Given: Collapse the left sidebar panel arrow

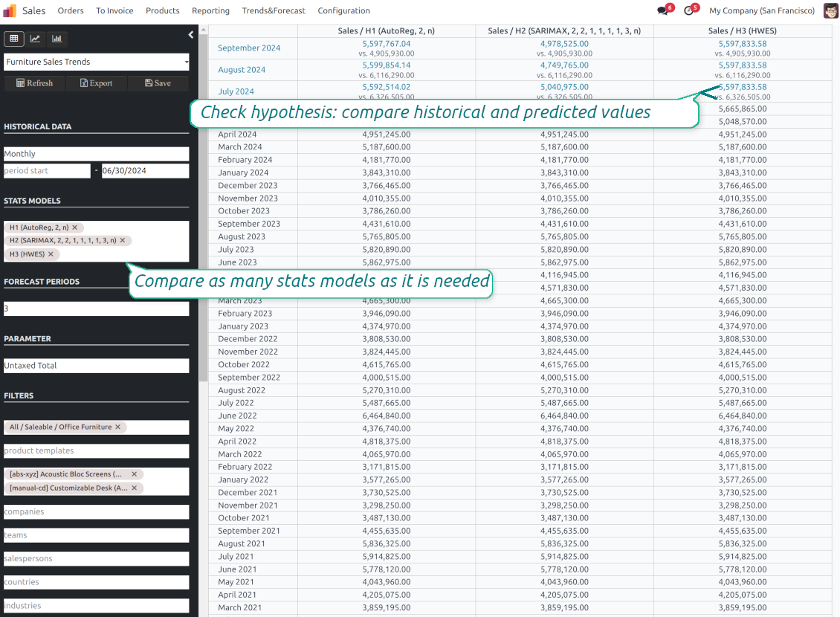Looking at the screenshot, I should [x=191, y=35].
